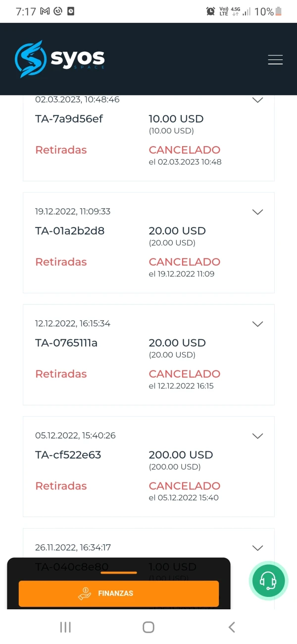The image size is (297, 644).
Task: Expand the TA-0765111a transaction details
Action: coord(257,324)
